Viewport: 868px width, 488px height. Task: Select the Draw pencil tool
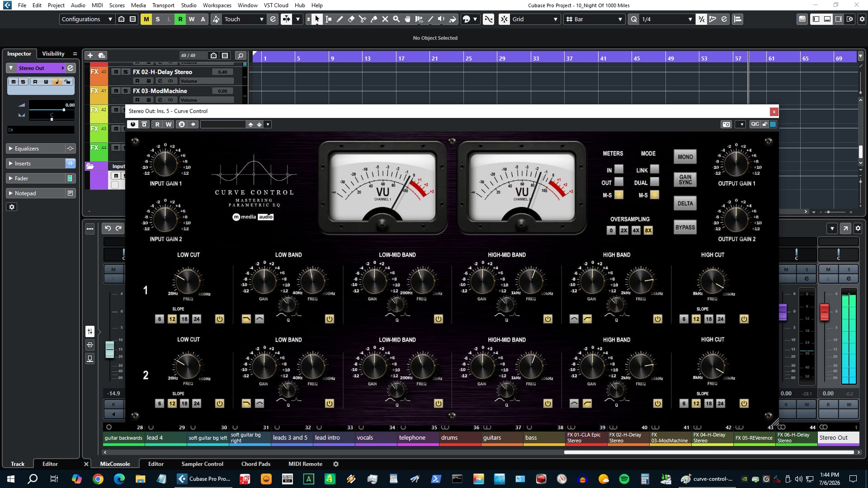(x=340, y=19)
